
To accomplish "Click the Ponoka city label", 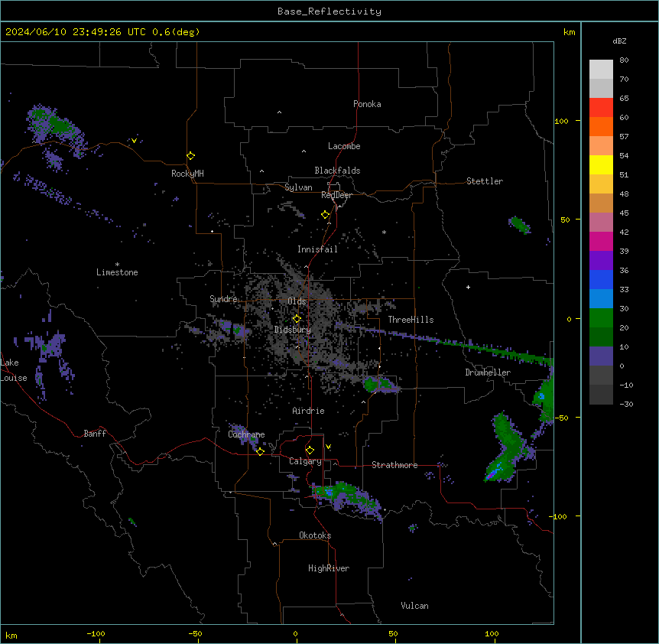I will pyautogui.click(x=367, y=104).
